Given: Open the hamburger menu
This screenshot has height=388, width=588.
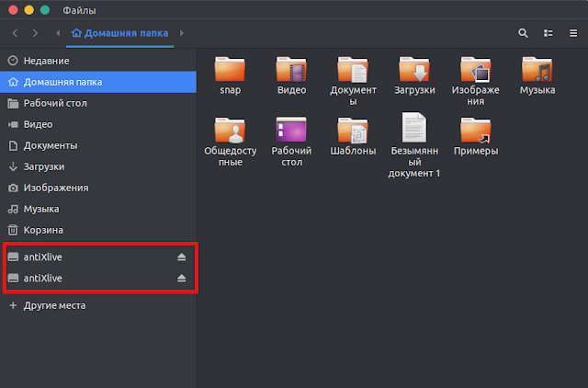Looking at the screenshot, I should point(573,33).
